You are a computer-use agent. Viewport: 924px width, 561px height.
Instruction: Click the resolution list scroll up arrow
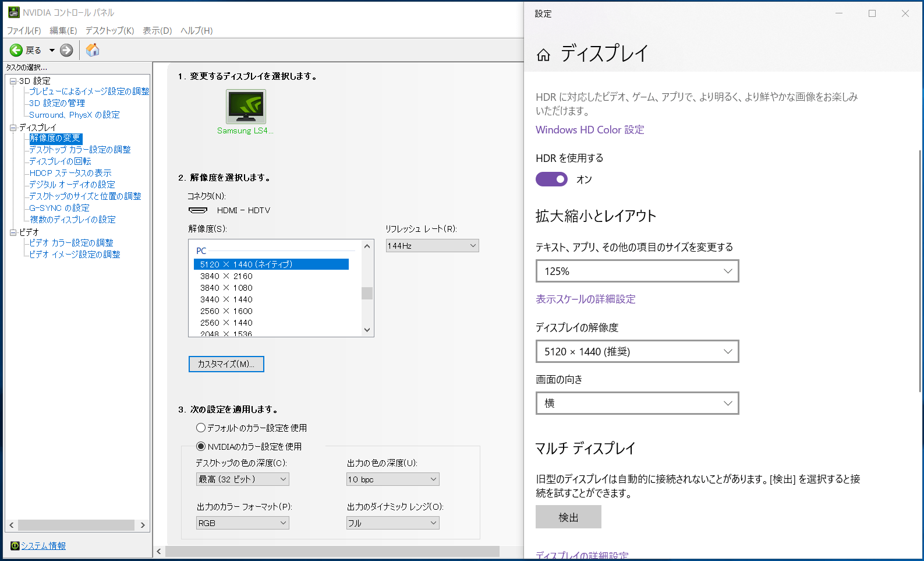point(367,246)
